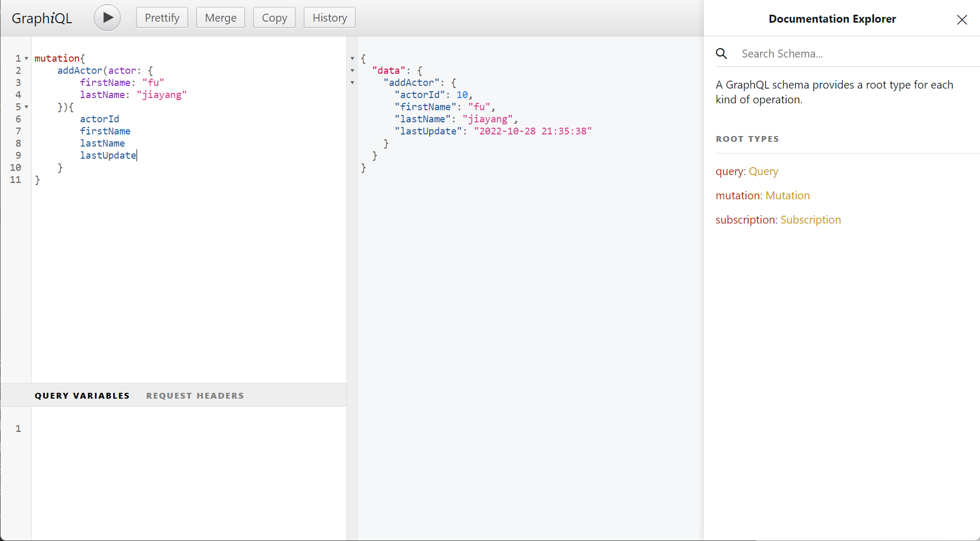Image resolution: width=980 pixels, height=541 pixels.
Task: Open the Subscription root type link
Action: [x=810, y=220]
